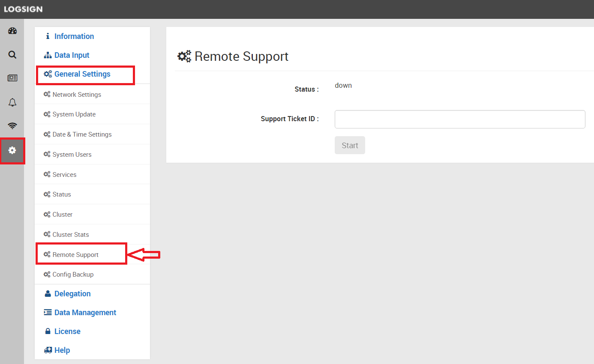The height and width of the screenshot is (364, 594).
Task: Open the settings gear icon in sidebar
Action: [12, 150]
